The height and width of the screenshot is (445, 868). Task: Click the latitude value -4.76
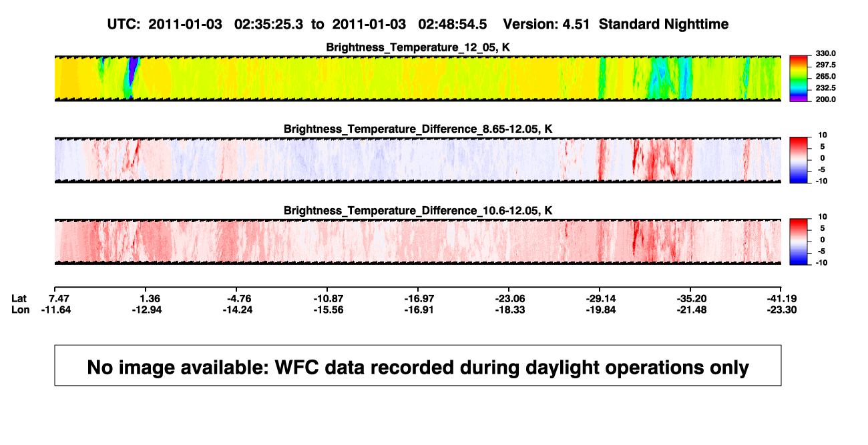(x=238, y=298)
